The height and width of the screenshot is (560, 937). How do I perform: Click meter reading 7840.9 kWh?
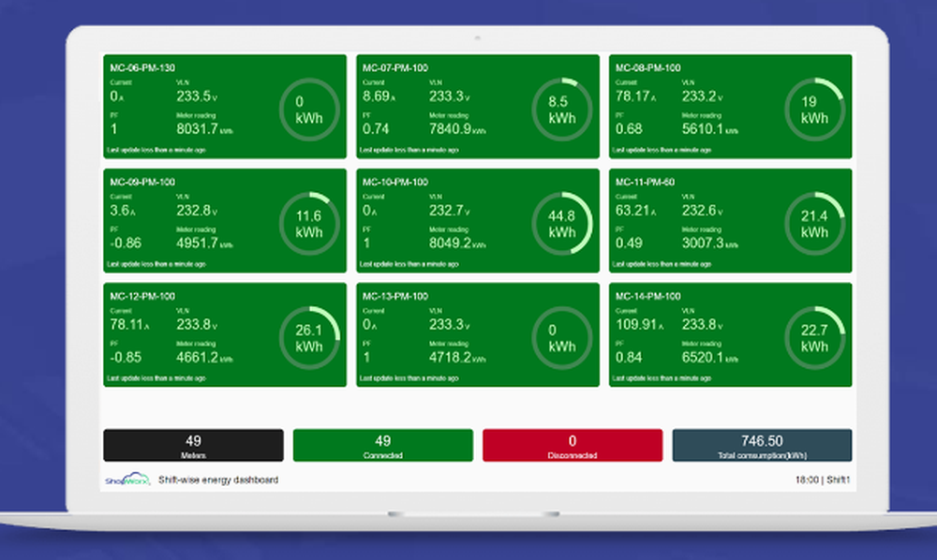[457, 129]
